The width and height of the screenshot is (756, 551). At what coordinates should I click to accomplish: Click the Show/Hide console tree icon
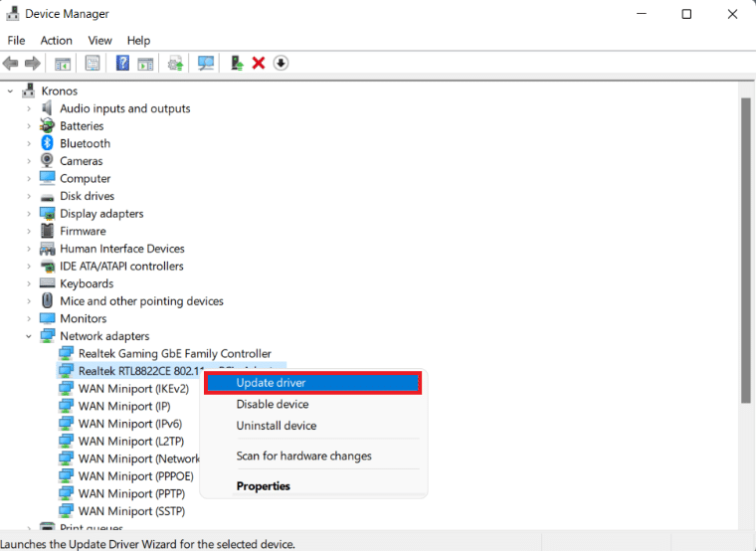63,64
